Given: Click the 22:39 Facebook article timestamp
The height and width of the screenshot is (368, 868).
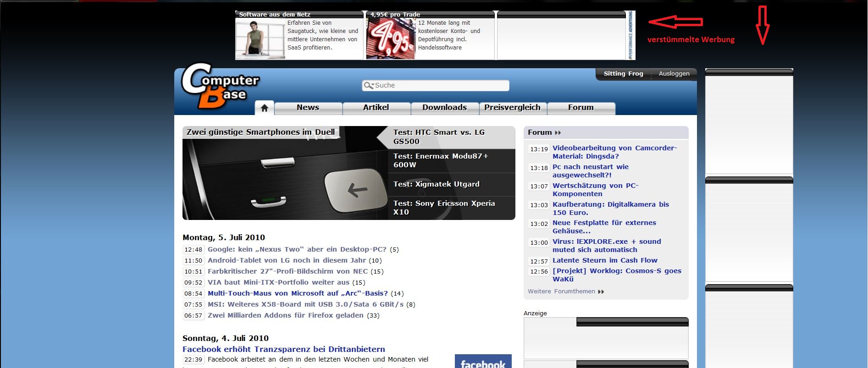Looking at the screenshot, I should point(194,360).
